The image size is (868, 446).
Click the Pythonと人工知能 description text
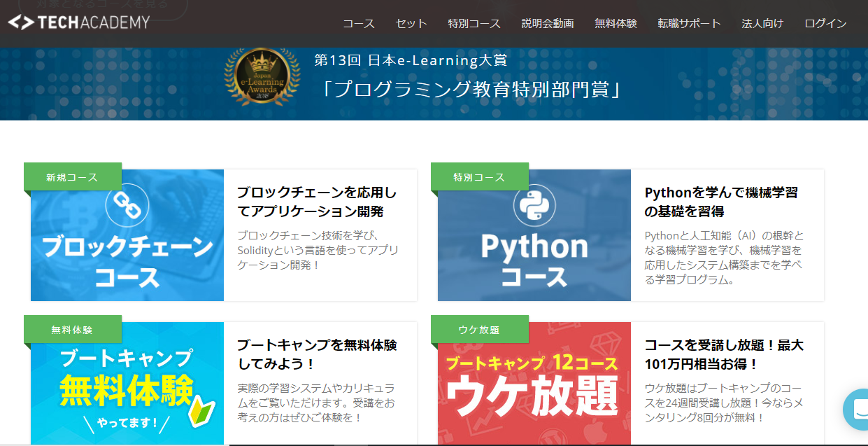click(724, 258)
